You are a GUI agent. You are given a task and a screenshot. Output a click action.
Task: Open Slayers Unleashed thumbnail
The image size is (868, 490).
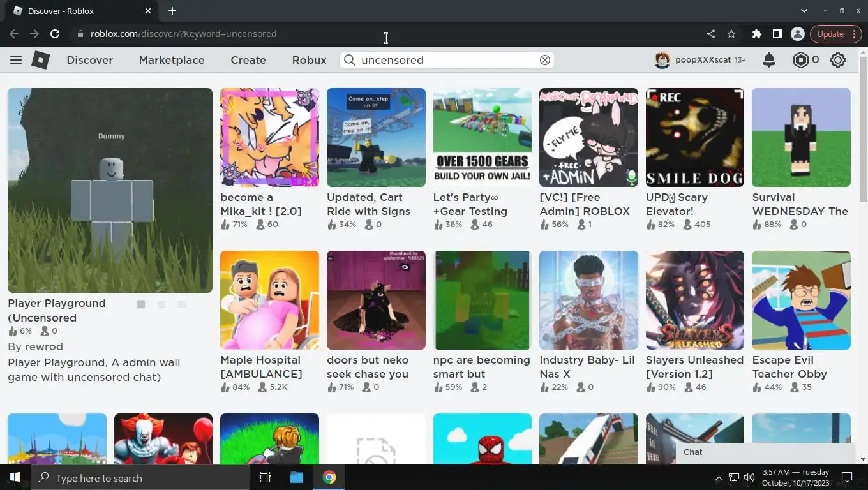[695, 300]
